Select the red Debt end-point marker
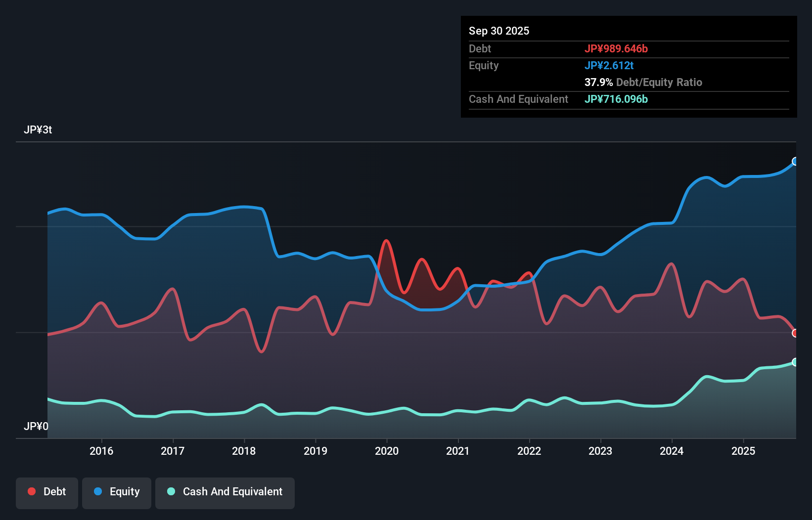This screenshot has width=812, height=520. (x=795, y=333)
